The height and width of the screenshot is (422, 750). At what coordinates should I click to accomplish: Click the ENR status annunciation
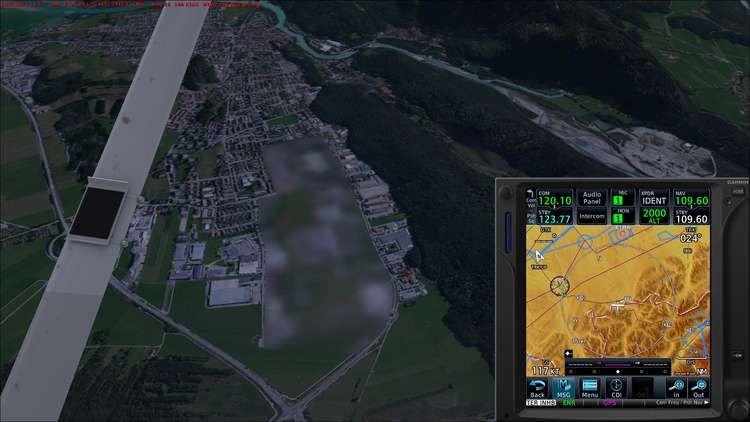[569, 403]
